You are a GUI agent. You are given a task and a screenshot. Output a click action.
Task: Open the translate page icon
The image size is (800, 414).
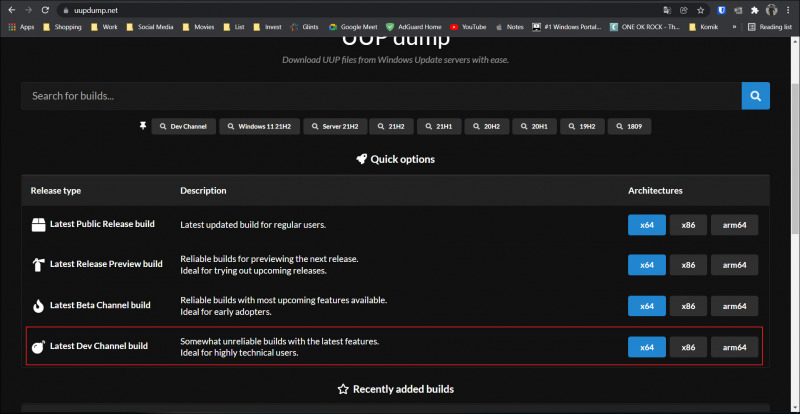(667, 10)
